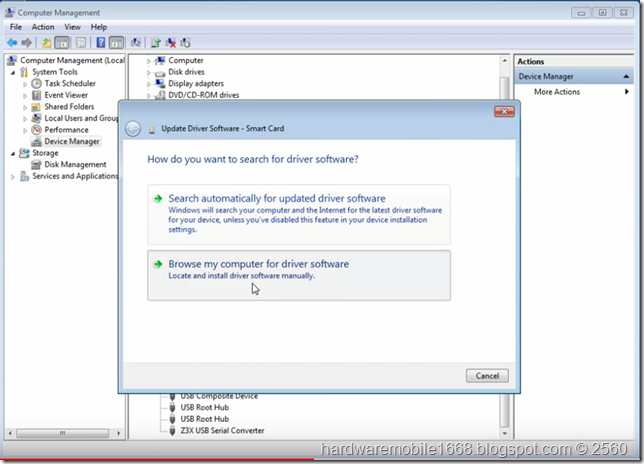Expand Services and Applications arrow
The height and width of the screenshot is (464, 644).
13,177
